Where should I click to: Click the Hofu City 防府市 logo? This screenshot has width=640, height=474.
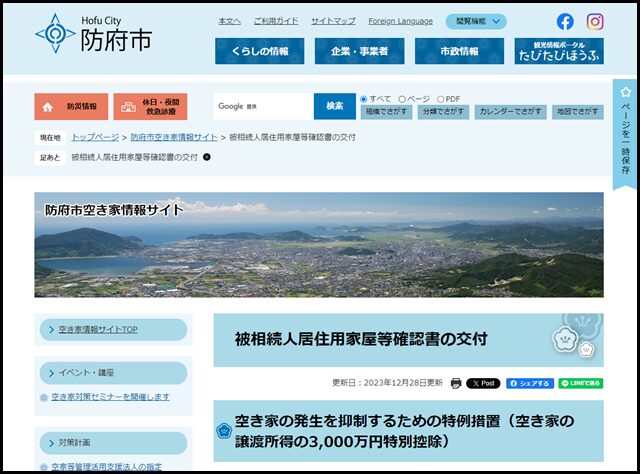tap(94, 34)
